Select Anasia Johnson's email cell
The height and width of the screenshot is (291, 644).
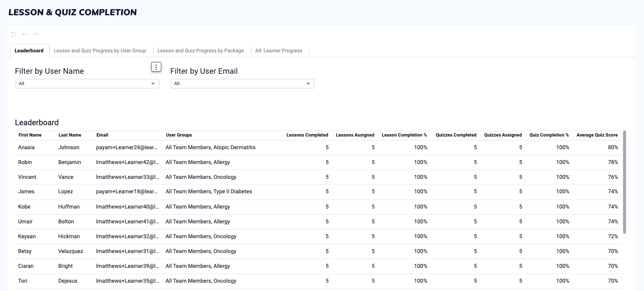127,147
